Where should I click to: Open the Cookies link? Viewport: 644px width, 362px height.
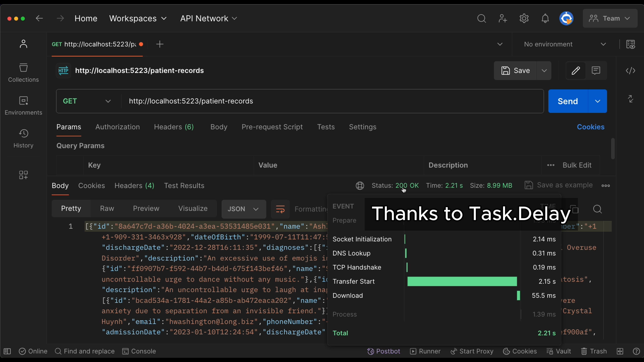[x=591, y=127]
